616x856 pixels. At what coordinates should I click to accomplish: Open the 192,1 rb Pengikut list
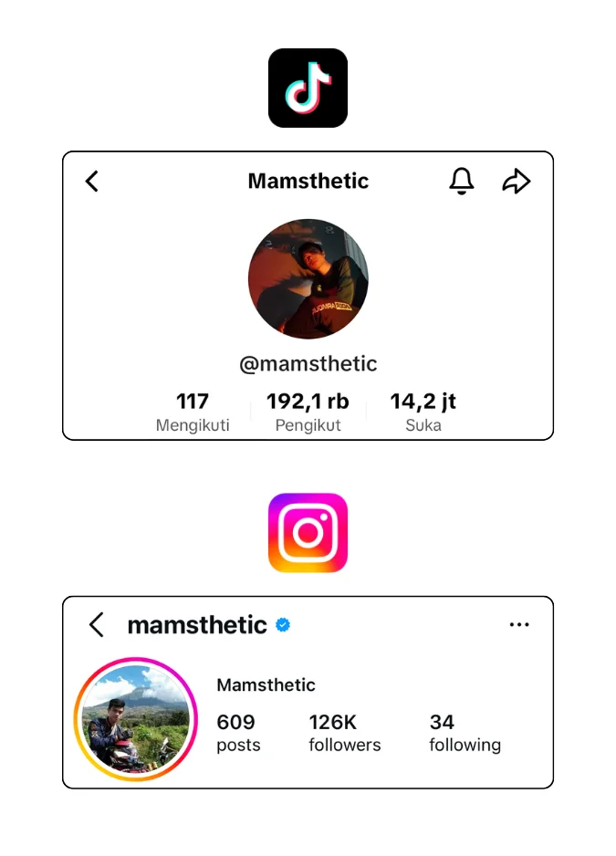(308, 412)
